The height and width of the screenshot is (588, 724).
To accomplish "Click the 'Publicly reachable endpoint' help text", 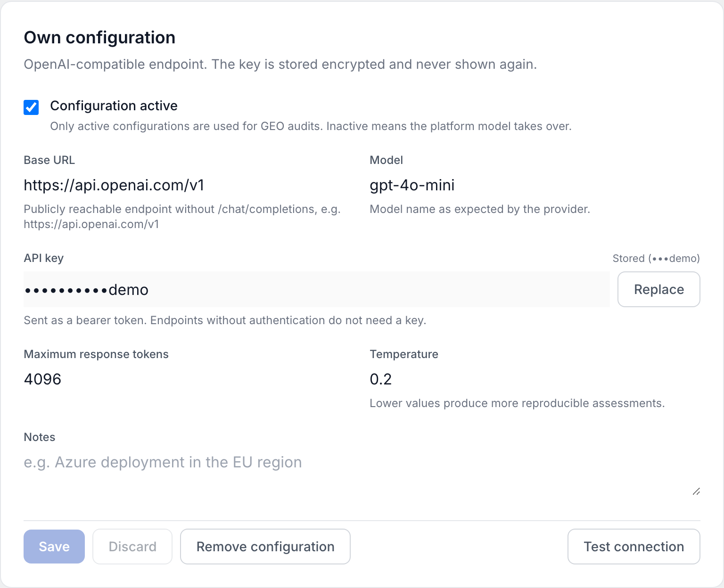I will tap(182, 217).
